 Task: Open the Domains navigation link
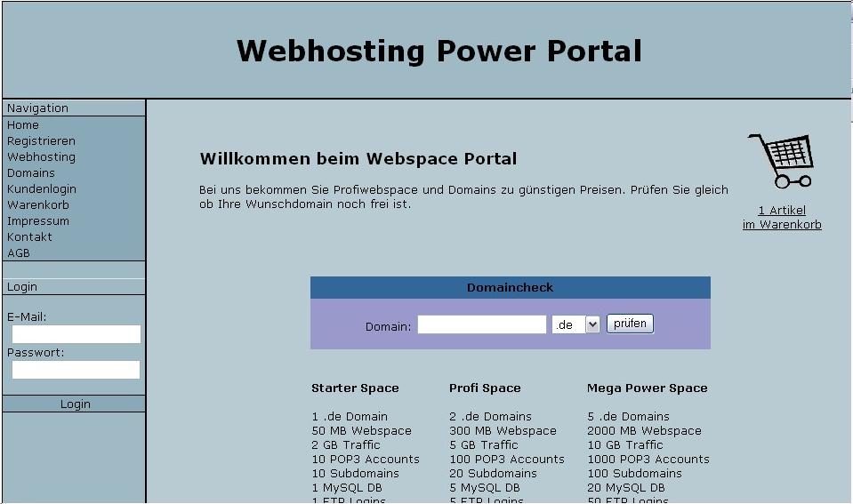(x=31, y=173)
